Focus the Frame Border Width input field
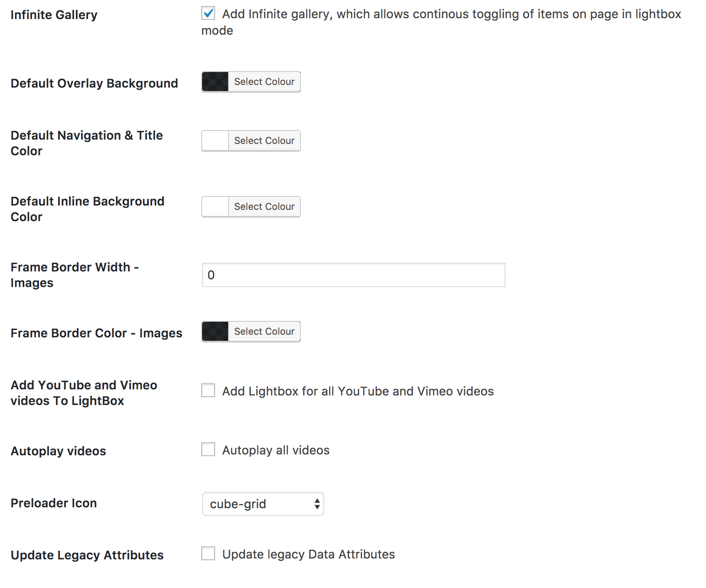Image resolution: width=706 pixels, height=588 pixels. pyautogui.click(x=353, y=275)
